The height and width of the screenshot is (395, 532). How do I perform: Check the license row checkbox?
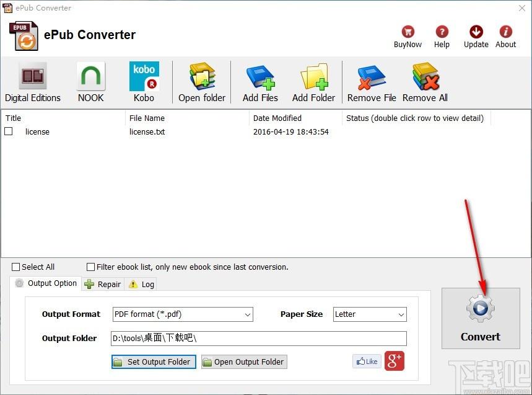(9, 131)
